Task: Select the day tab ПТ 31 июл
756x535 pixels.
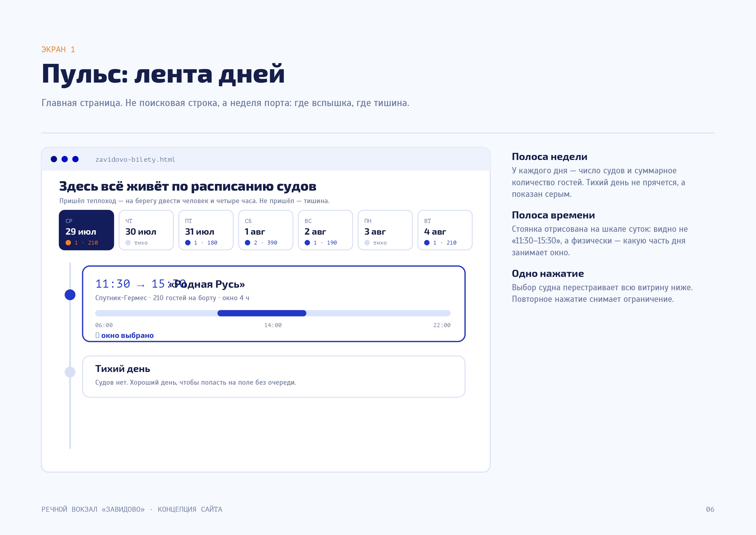Action: click(x=206, y=230)
